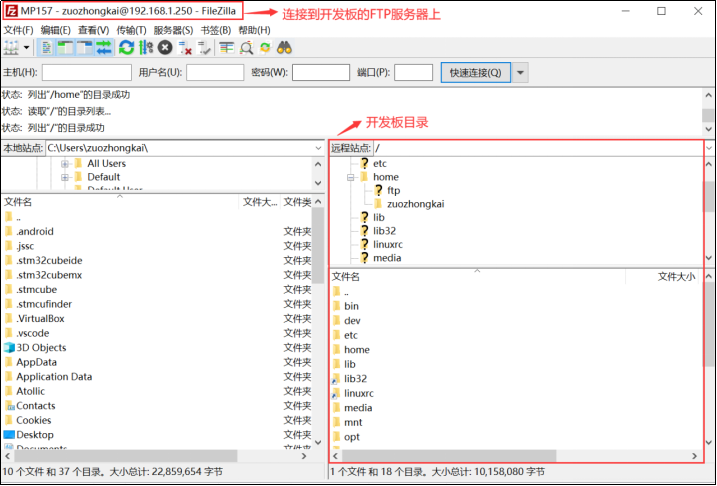Click the question-mark icon beside media in tree
The height and width of the screenshot is (486, 717).
click(x=364, y=258)
